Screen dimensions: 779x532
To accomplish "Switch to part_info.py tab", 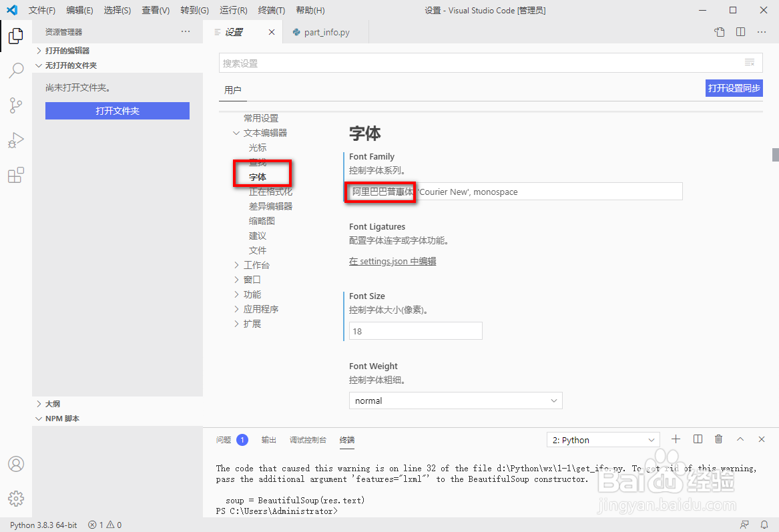I will point(326,32).
